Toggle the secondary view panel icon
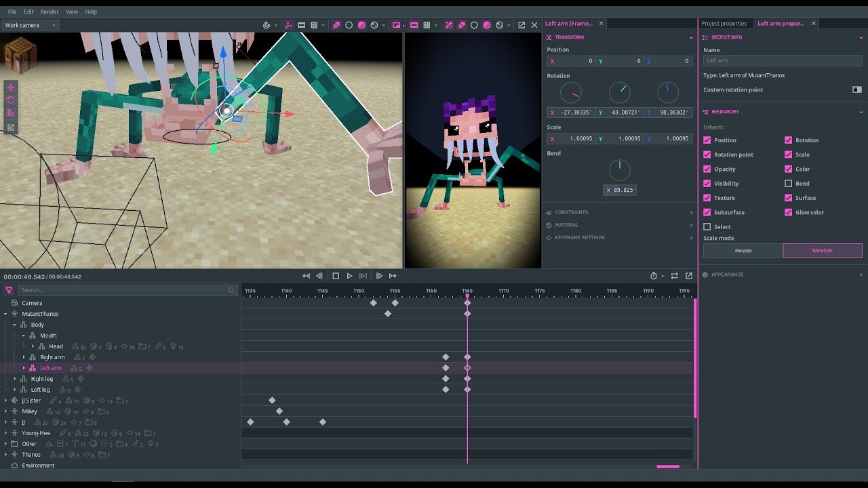This screenshot has height=488, width=868. (397, 25)
